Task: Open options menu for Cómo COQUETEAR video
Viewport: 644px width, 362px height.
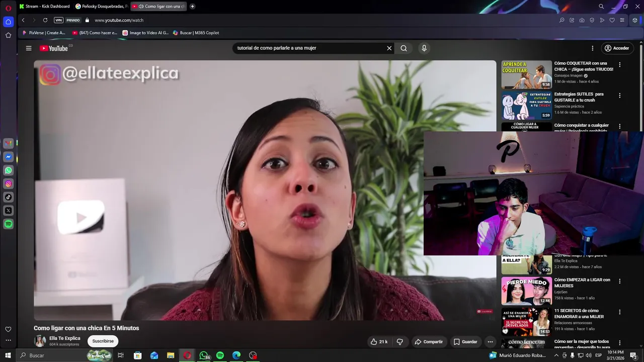Action: click(620, 65)
